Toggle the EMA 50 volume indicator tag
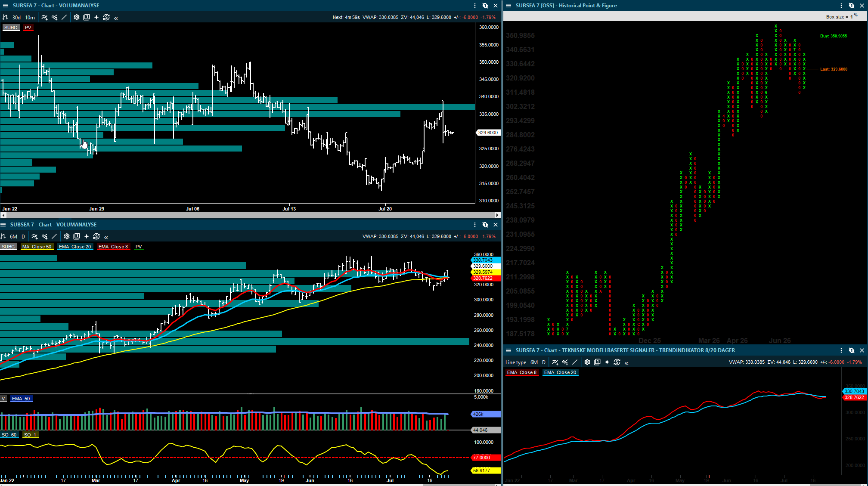 click(21, 399)
